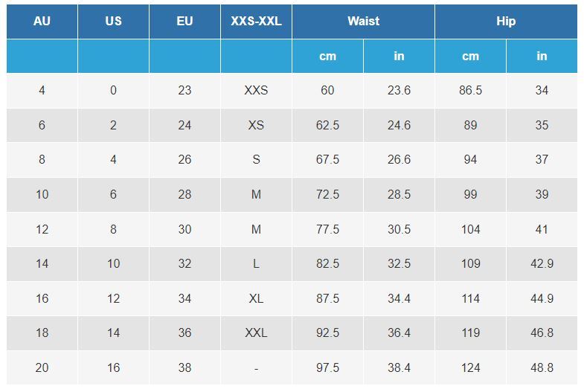
Task: Click the EU column header
Action: tap(184, 21)
